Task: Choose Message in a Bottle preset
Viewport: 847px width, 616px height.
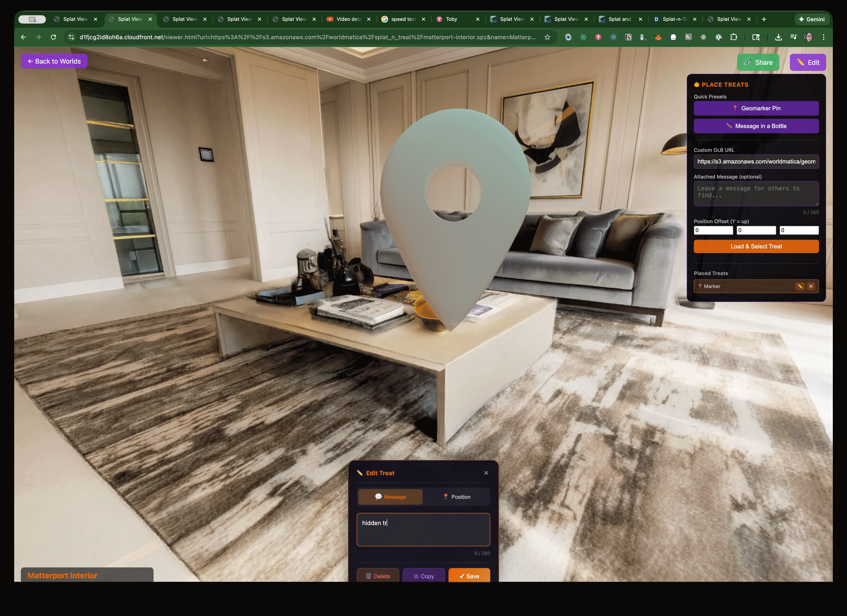Action: pyautogui.click(x=756, y=126)
